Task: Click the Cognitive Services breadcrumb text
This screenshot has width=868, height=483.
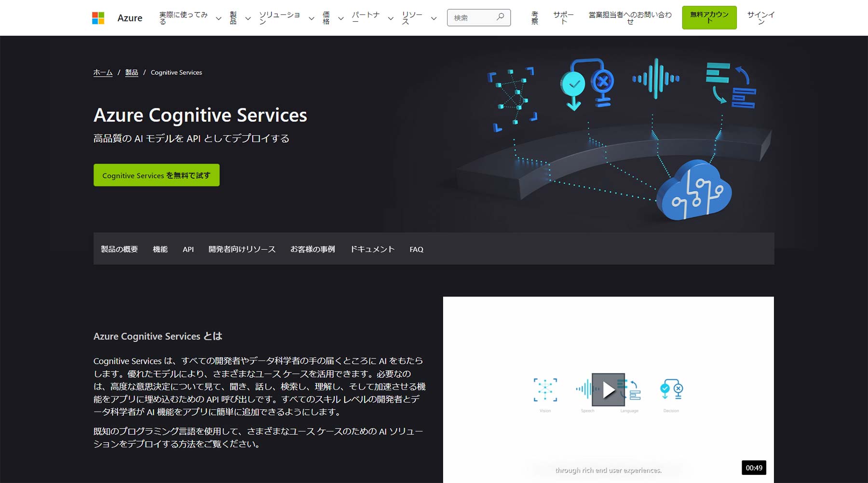Action: [x=176, y=72]
